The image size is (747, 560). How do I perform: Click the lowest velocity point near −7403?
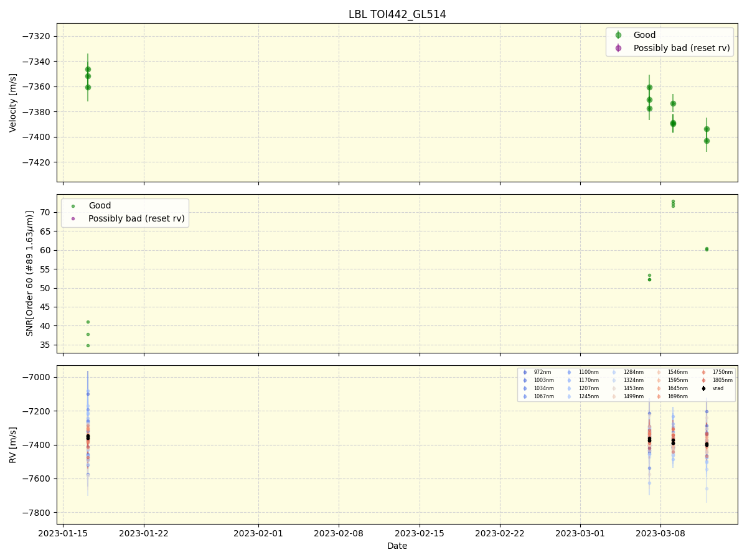point(707,141)
